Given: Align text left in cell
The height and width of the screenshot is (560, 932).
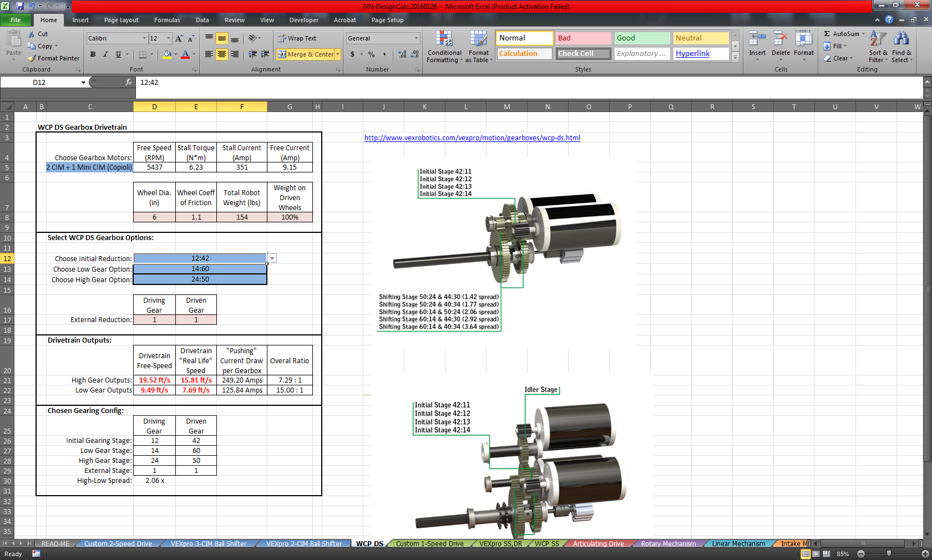Looking at the screenshot, I should 209,54.
